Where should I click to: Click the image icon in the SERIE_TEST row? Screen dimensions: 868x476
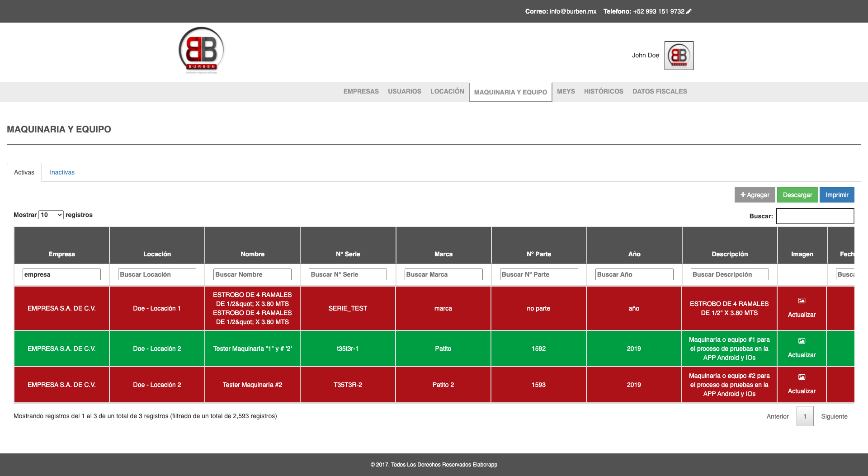point(802,301)
